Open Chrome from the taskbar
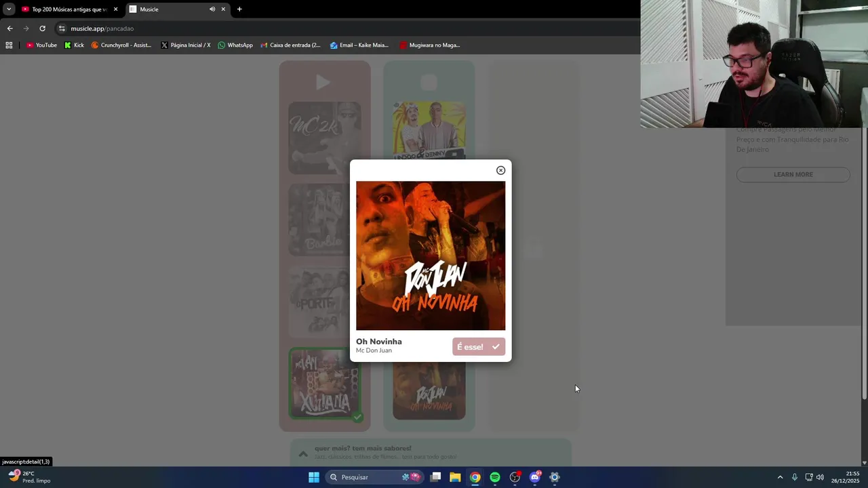868x488 pixels. pyautogui.click(x=475, y=477)
